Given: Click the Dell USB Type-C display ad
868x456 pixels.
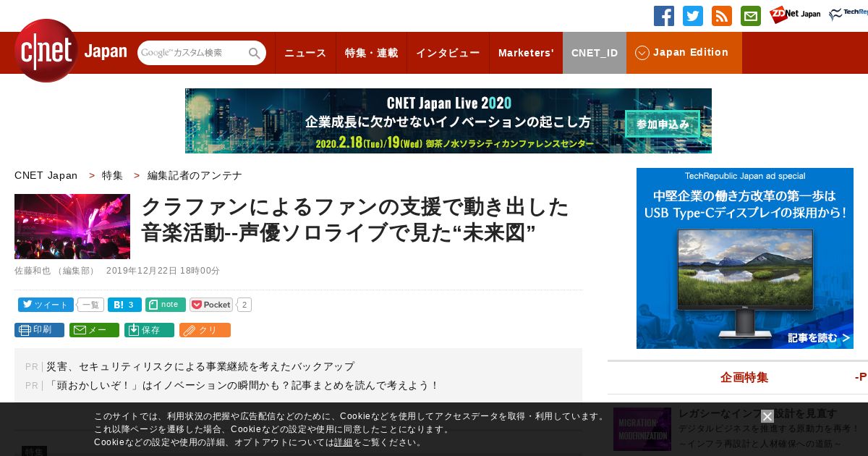Looking at the screenshot, I should coord(745,258).
